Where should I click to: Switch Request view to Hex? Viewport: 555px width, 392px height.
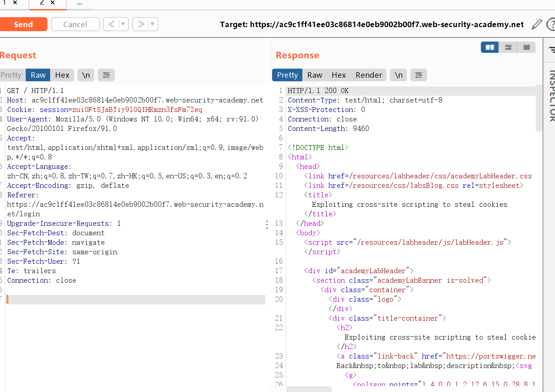click(x=62, y=75)
